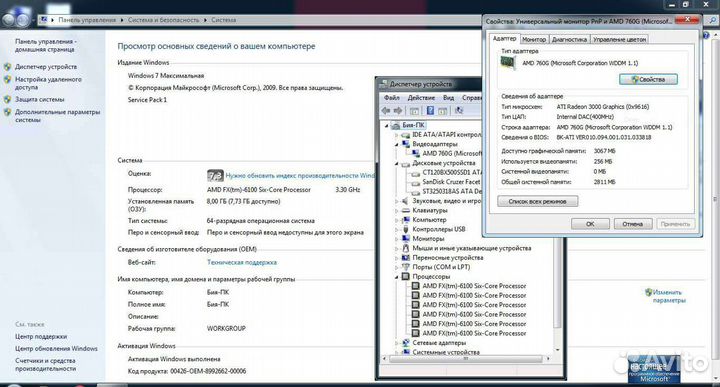Screen dimensions: 720x387
Task: Open Защита системы in sidebar
Action: tap(39, 99)
